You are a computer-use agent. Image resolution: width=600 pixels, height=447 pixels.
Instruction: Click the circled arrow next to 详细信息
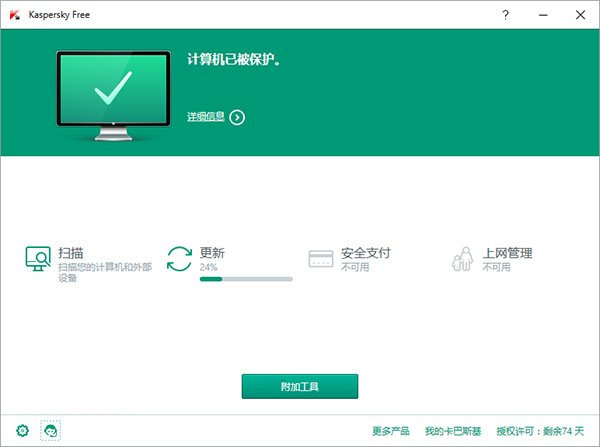pyautogui.click(x=237, y=117)
